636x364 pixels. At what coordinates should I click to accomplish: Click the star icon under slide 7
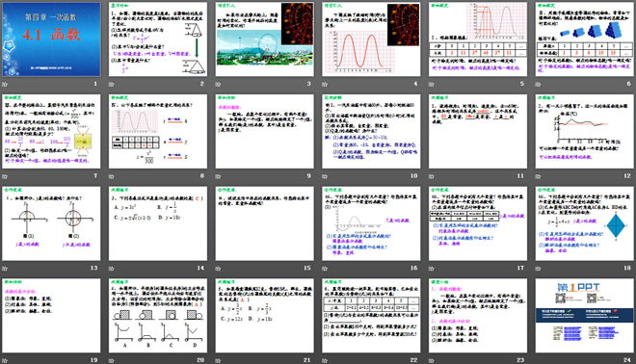tap(5, 176)
